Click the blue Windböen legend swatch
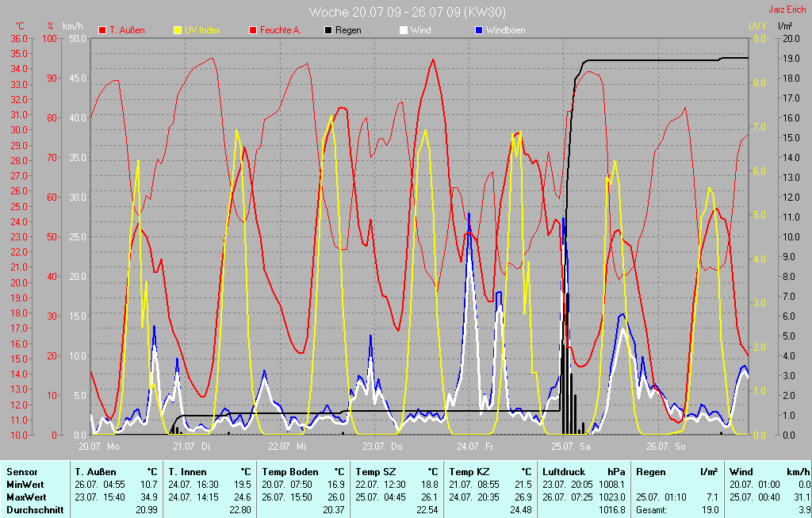Screen dimensions: 812x518 479,31
